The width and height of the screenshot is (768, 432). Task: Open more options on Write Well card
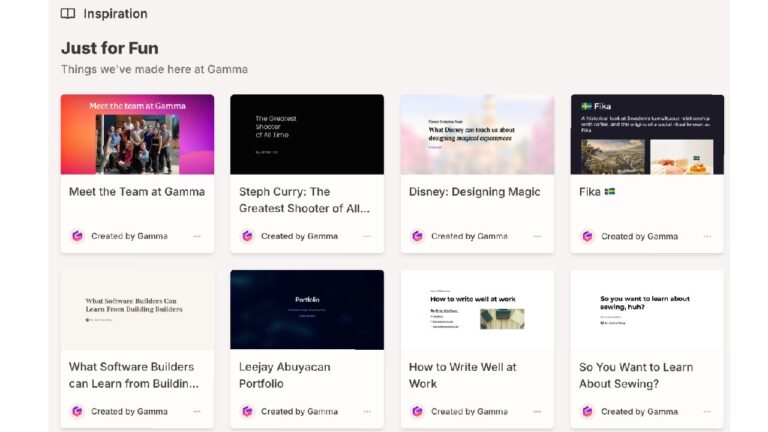point(537,411)
